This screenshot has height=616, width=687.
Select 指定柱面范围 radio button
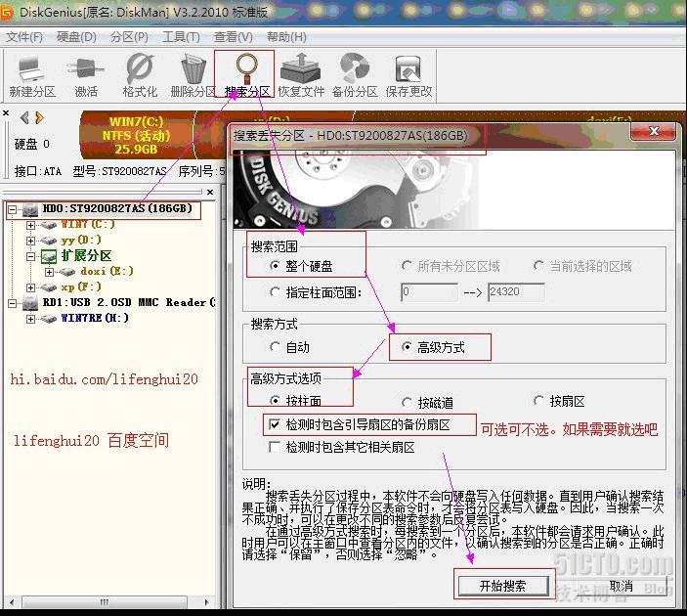click(275, 292)
